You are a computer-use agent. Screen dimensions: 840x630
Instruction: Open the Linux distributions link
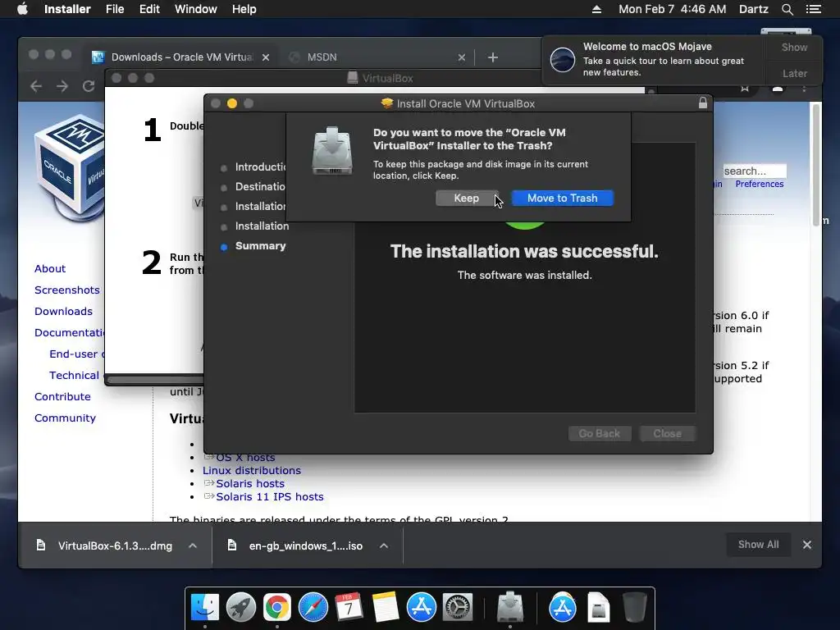tap(251, 470)
